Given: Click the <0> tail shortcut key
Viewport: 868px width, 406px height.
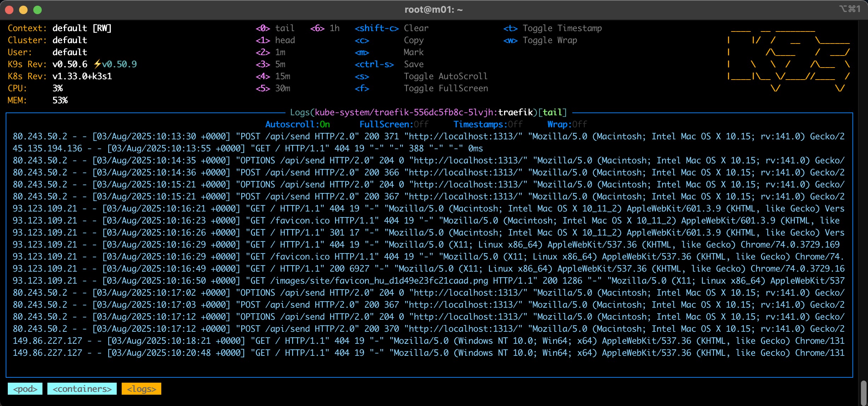Looking at the screenshot, I should [263, 28].
